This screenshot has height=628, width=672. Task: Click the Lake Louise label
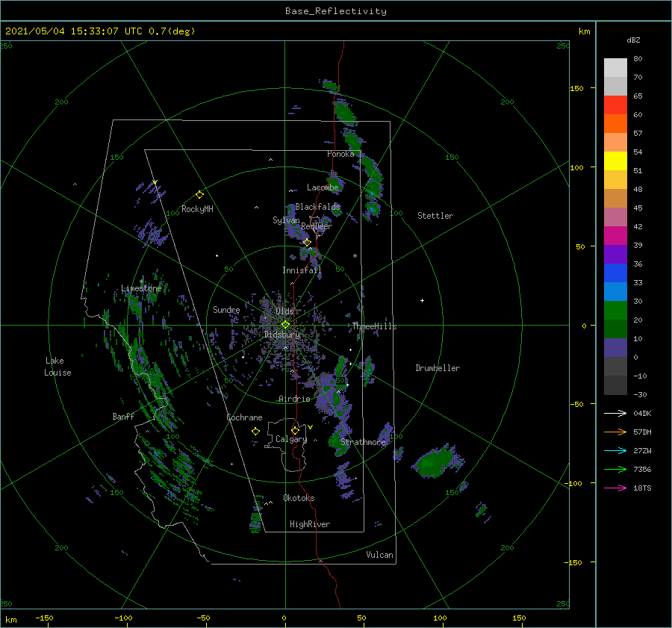click(x=57, y=367)
